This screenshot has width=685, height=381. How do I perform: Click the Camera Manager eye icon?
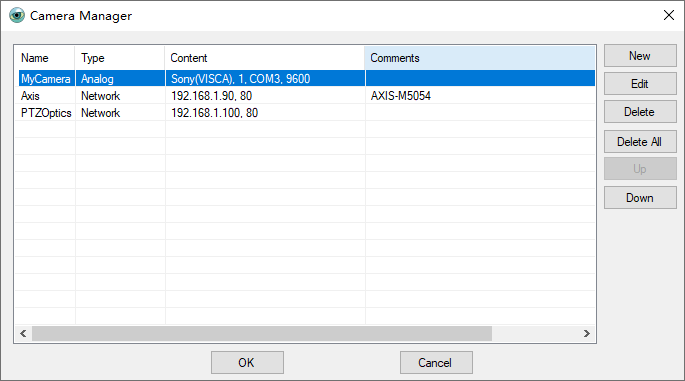(x=17, y=15)
